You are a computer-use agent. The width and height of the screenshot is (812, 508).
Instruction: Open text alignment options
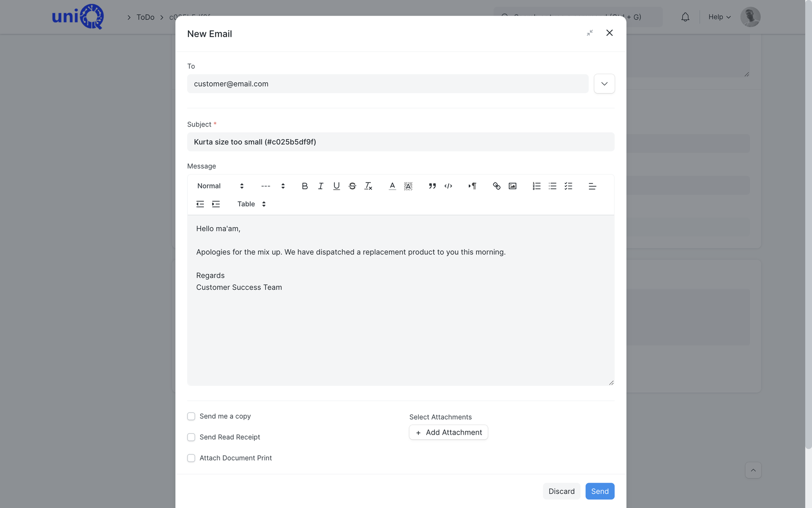(x=592, y=186)
